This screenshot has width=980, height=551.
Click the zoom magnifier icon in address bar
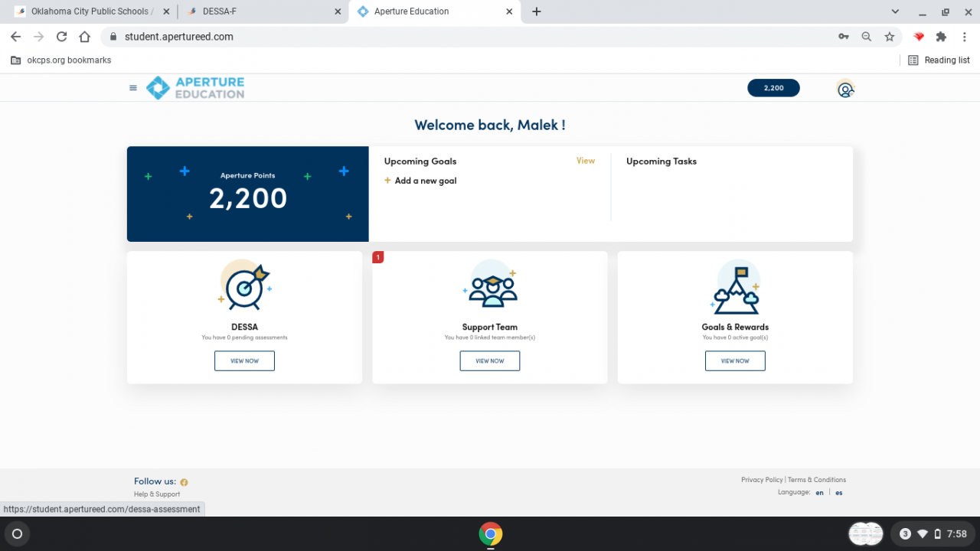click(867, 37)
